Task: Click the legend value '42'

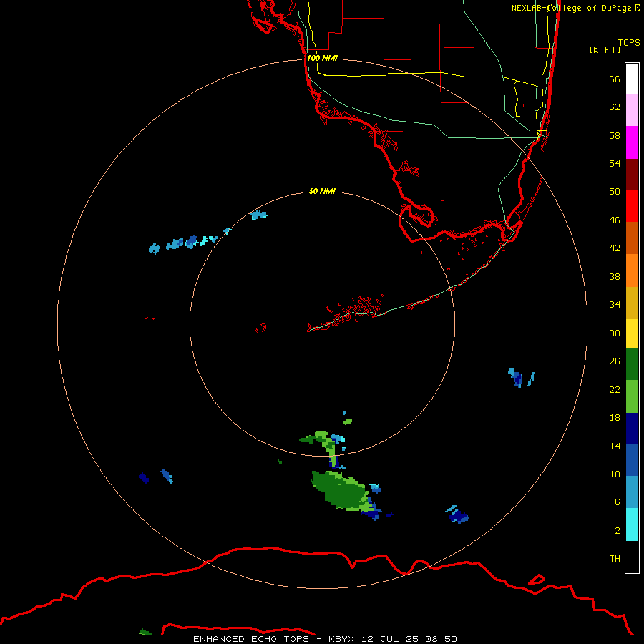Action: [x=615, y=248]
